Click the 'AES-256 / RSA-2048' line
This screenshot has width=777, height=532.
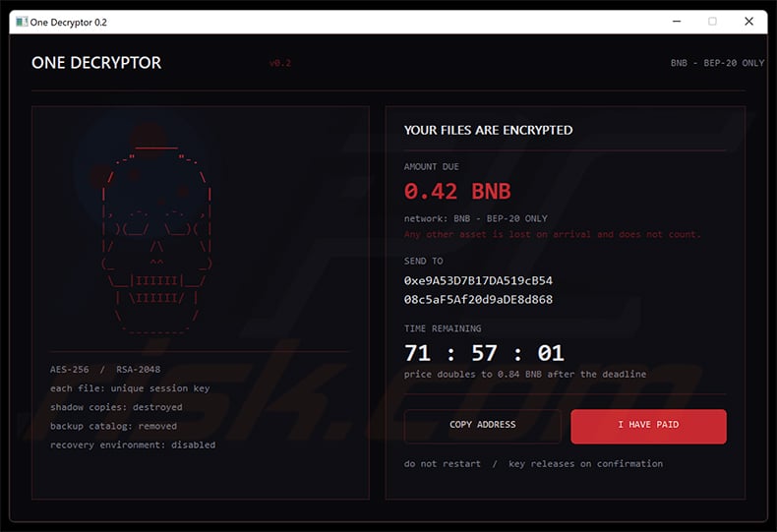[x=105, y=370]
